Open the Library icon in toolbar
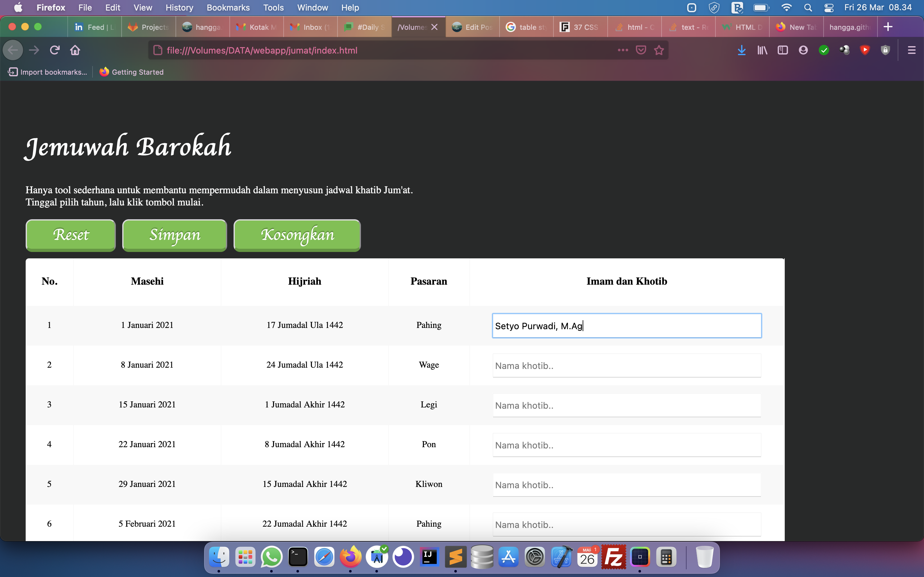This screenshot has width=924, height=577. (x=762, y=50)
